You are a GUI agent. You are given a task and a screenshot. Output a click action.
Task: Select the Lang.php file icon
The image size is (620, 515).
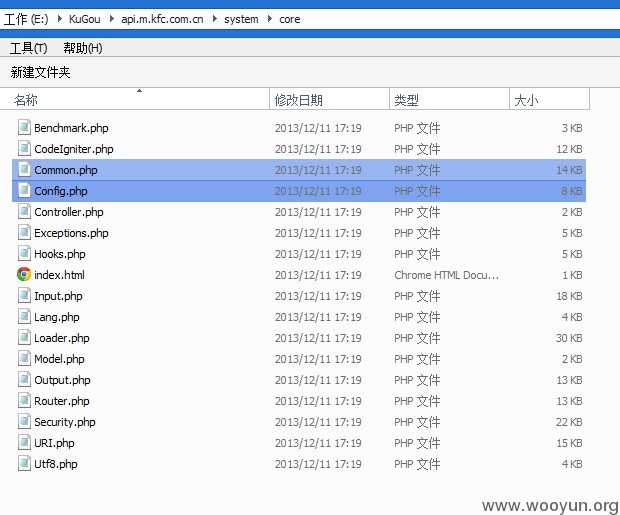pos(24,316)
